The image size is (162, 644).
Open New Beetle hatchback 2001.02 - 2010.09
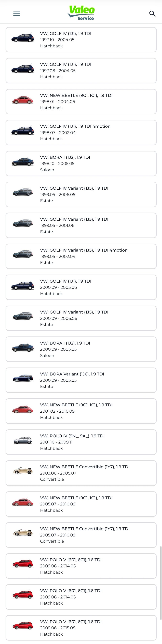click(x=81, y=411)
